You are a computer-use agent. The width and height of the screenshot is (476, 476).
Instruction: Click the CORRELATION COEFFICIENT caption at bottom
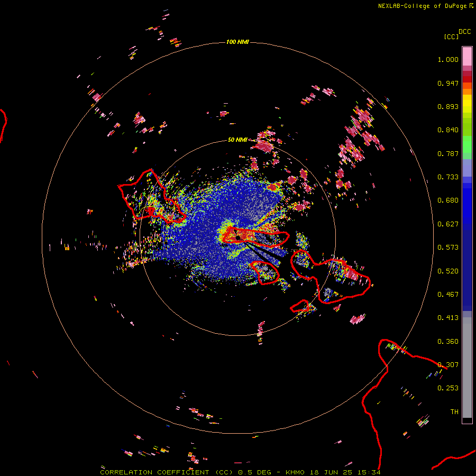(x=240, y=472)
